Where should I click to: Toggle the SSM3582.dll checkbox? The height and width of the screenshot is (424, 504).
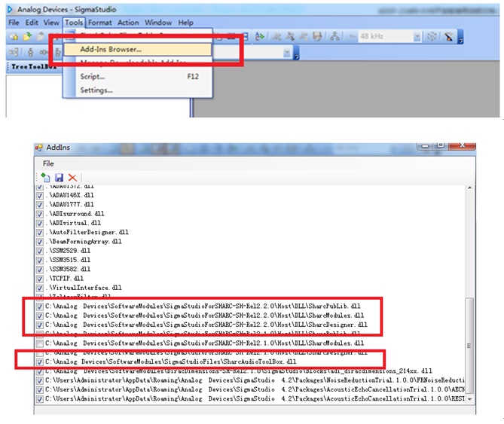[40, 269]
